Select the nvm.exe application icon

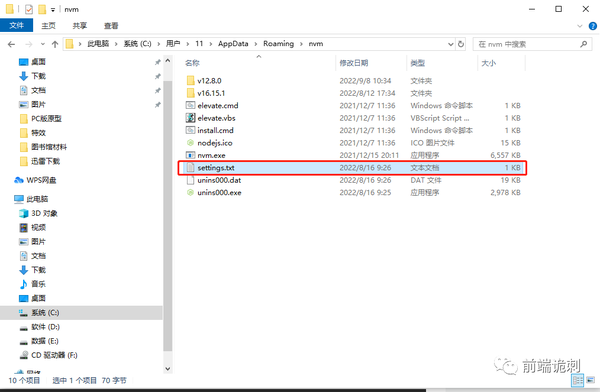tap(191, 155)
